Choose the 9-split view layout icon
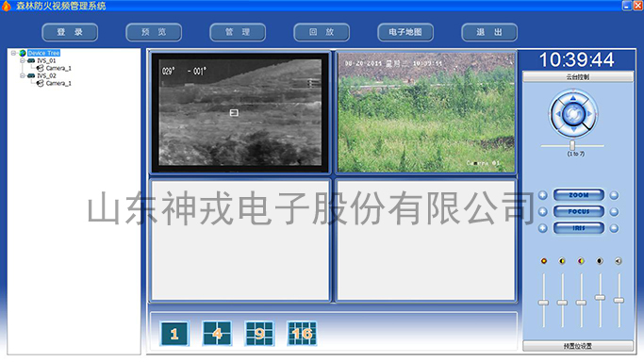The image size is (644, 362). pyautogui.click(x=259, y=334)
